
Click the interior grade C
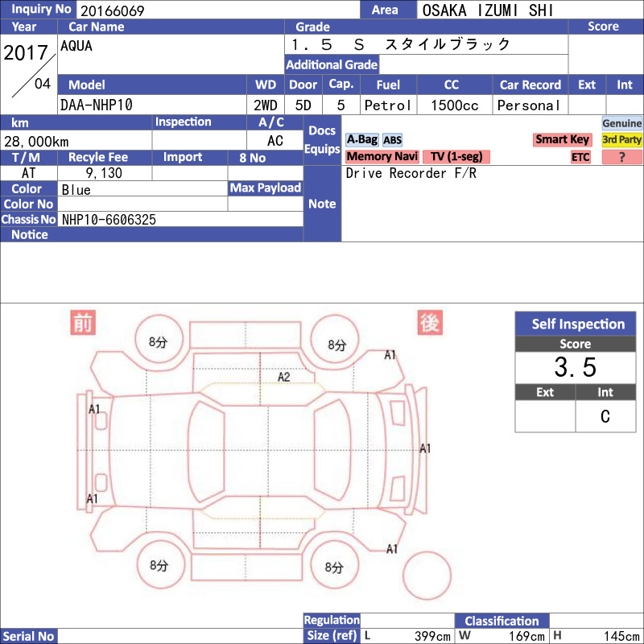[x=605, y=416]
